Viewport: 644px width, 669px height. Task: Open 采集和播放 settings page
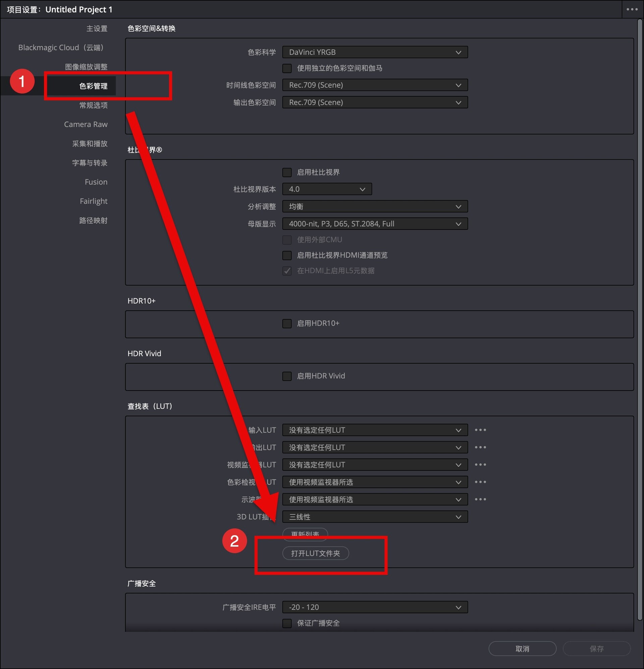(x=90, y=144)
